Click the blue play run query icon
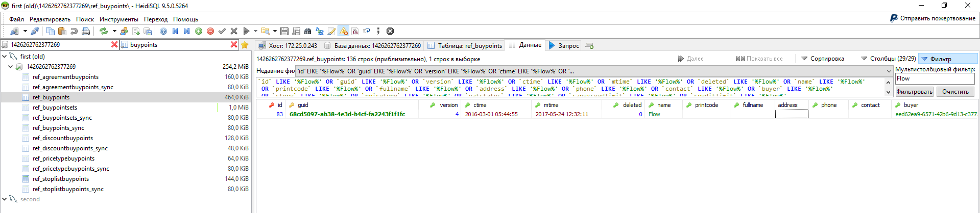Viewport: 980px width, 213px height. click(246, 31)
